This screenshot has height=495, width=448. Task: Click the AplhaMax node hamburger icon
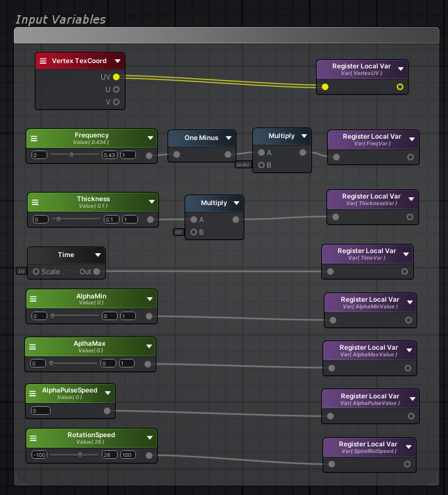[x=33, y=346]
